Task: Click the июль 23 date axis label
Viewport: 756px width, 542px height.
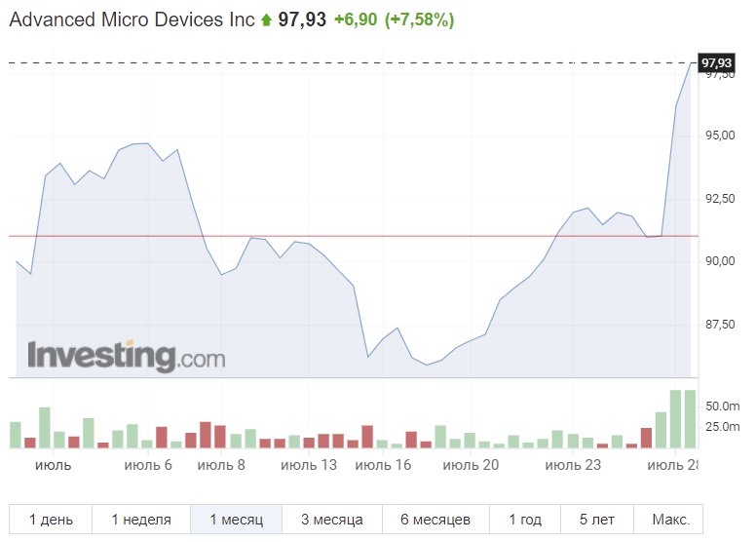Action: click(572, 465)
